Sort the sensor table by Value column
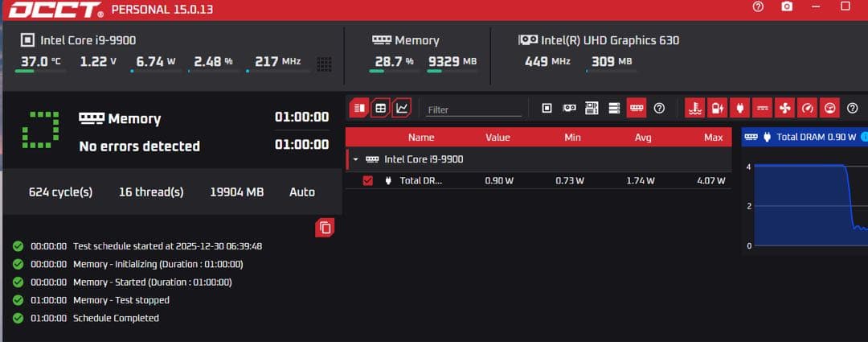 (497, 138)
